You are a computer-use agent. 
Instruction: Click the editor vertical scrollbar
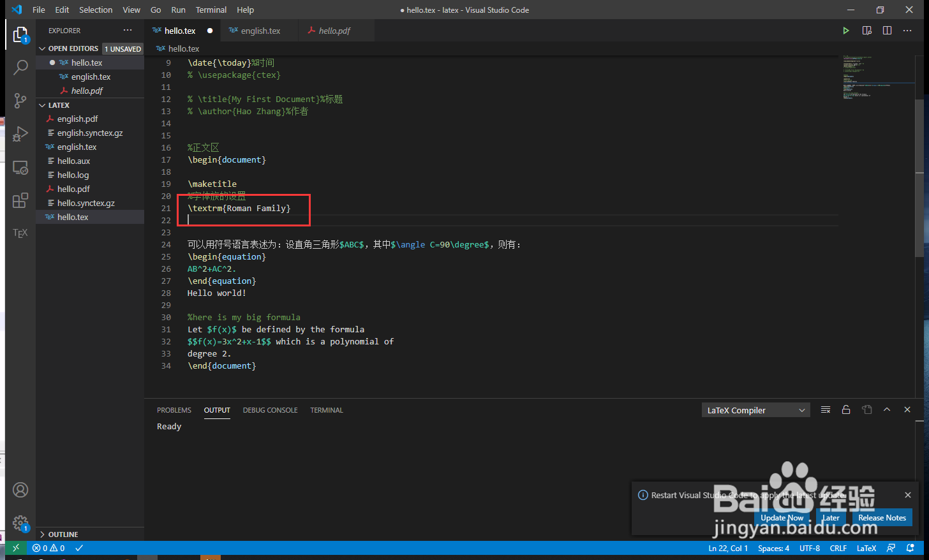[x=919, y=177]
